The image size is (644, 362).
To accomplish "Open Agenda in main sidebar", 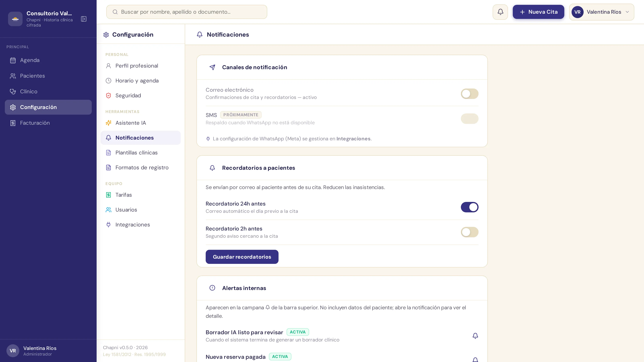I will [48, 60].
